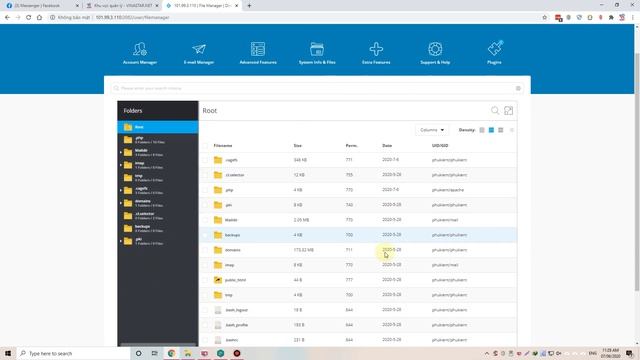Open the Plugins icon
The height and width of the screenshot is (360, 640).
[x=495, y=48]
